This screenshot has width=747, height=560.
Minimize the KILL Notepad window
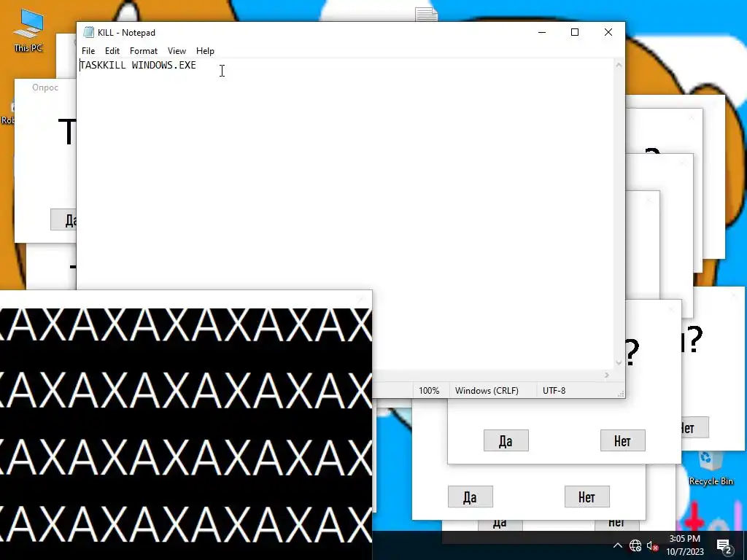pos(542,32)
